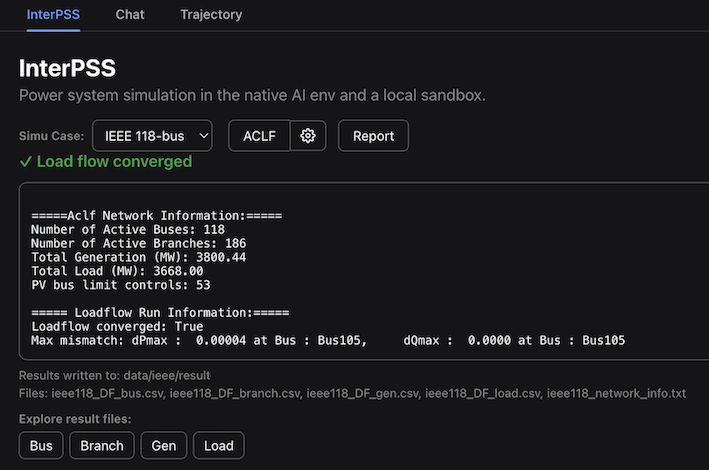Click the 'Files: ieee118_DF_bus.csv' file list line
Screen dimensions: 709x470
(352, 394)
